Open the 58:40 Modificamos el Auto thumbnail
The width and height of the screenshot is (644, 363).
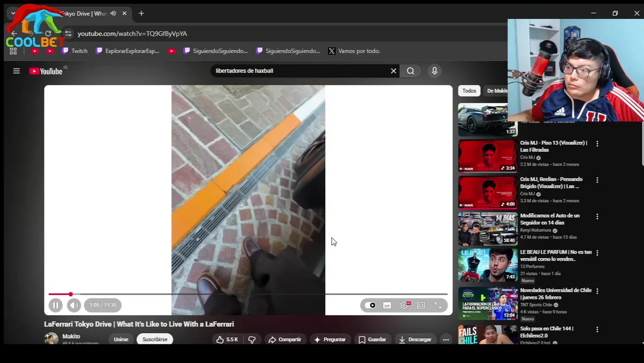tap(487, 229)
